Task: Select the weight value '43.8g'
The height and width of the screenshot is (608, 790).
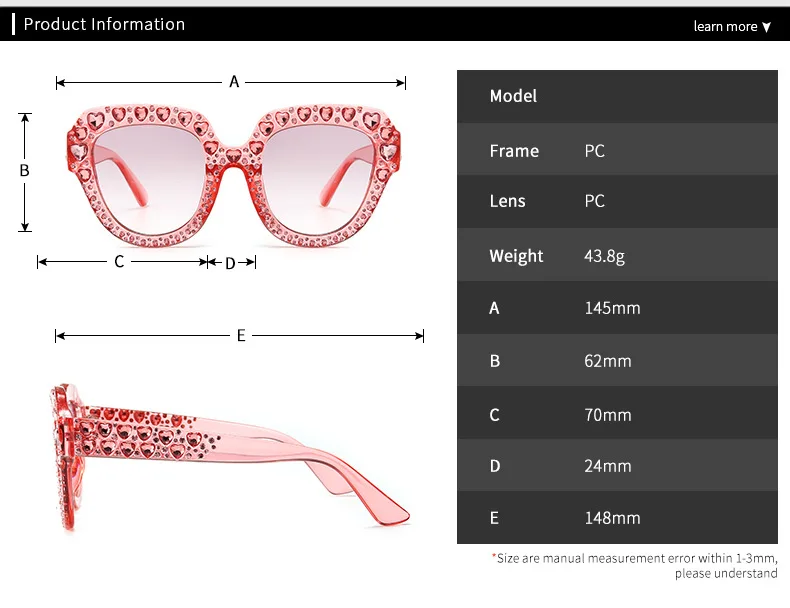Action: [604, 256]
